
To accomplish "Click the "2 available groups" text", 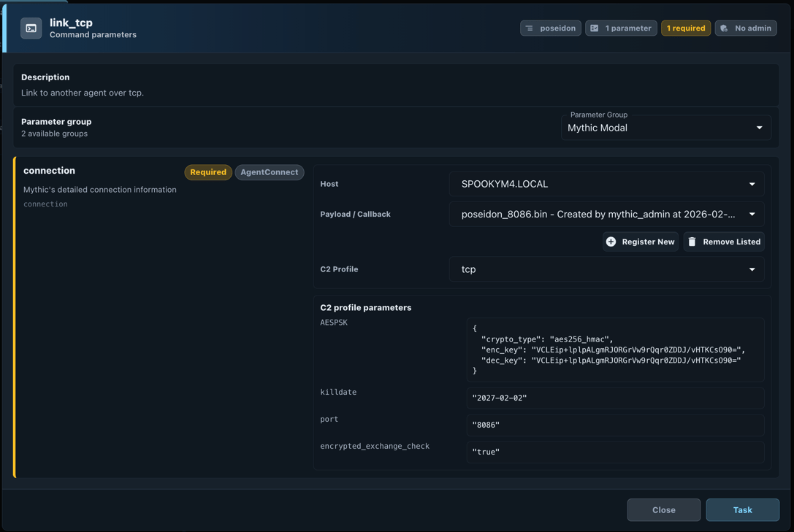I will pos(54,134).
